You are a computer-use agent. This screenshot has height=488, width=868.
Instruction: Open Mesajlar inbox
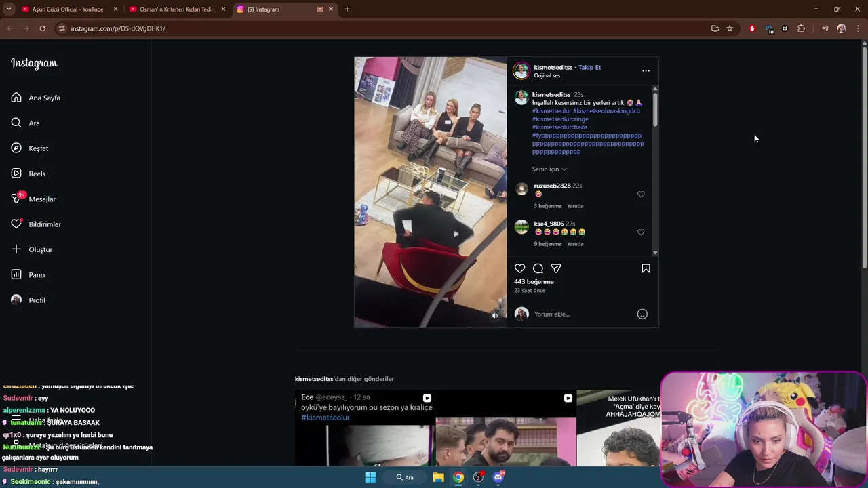(x=33, y=199)
